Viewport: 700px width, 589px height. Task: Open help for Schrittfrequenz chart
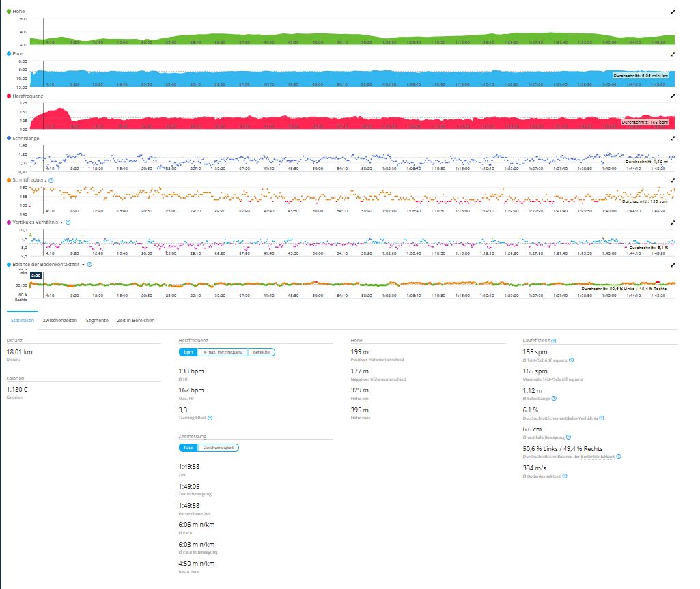click(51, 180)
